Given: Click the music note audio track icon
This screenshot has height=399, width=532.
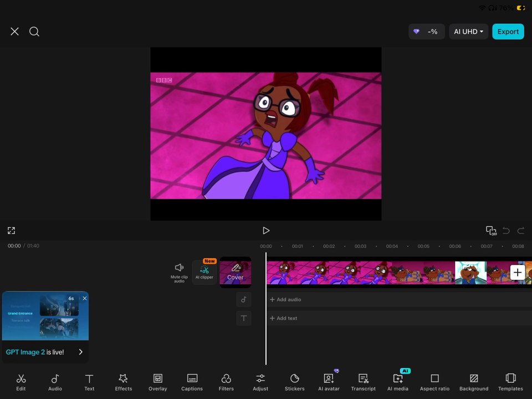Looking at the screenshot, I should pyautogui.click(x=244, y=300).
